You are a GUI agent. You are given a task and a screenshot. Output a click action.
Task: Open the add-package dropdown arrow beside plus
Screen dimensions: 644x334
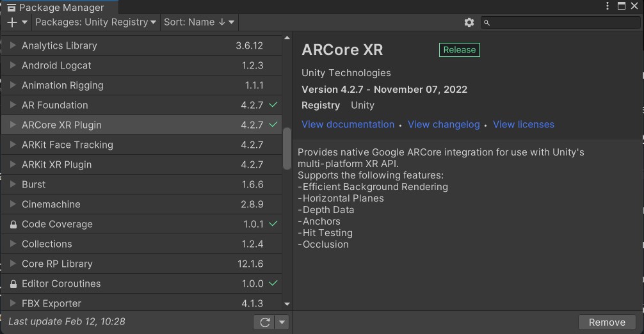[24, 22]
